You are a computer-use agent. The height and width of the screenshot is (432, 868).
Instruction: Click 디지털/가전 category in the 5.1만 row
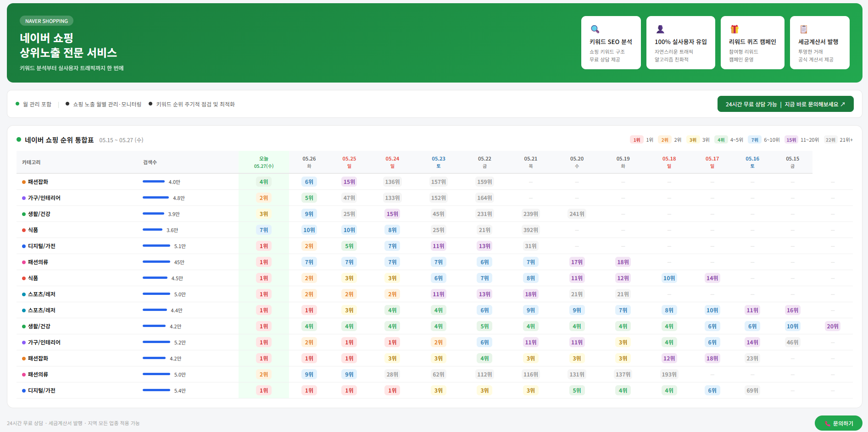coord(42,246)
